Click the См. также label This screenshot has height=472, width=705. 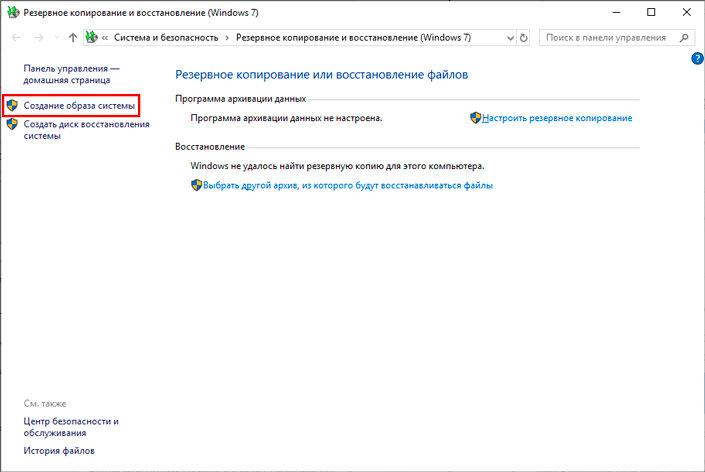point(45,404)
